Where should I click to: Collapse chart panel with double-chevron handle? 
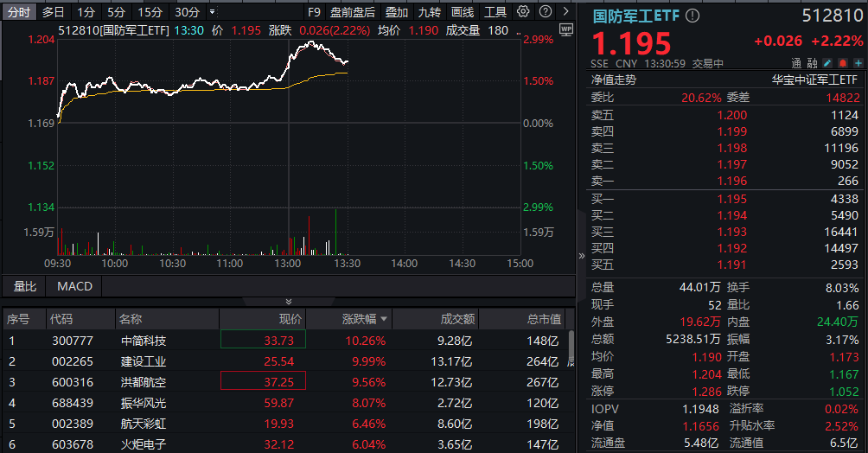click(289, 301)
